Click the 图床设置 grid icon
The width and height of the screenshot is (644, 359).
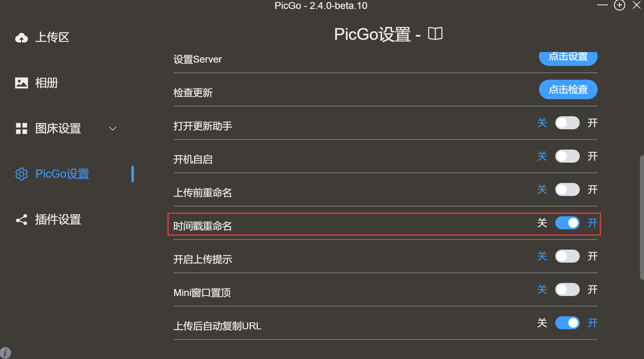21,128
